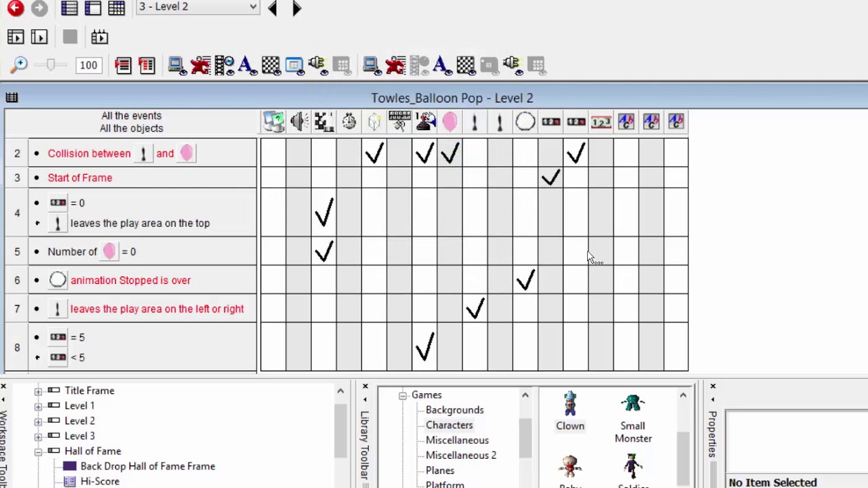
Task: Toggle the checkmark in Start of Frame row
Action: 551,178
